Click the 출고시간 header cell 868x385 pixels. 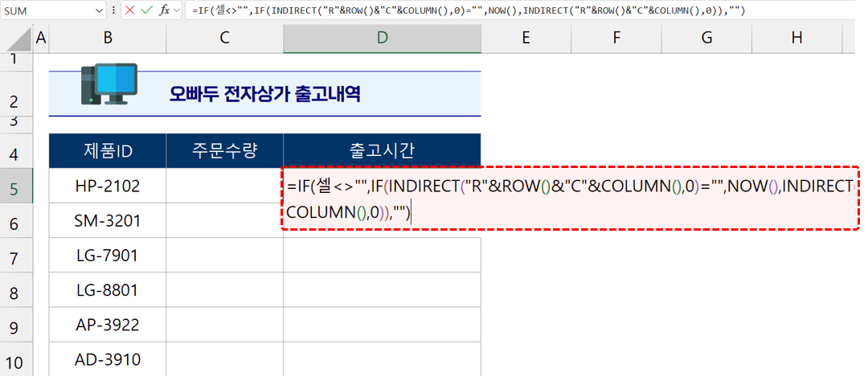pos(382,150)
